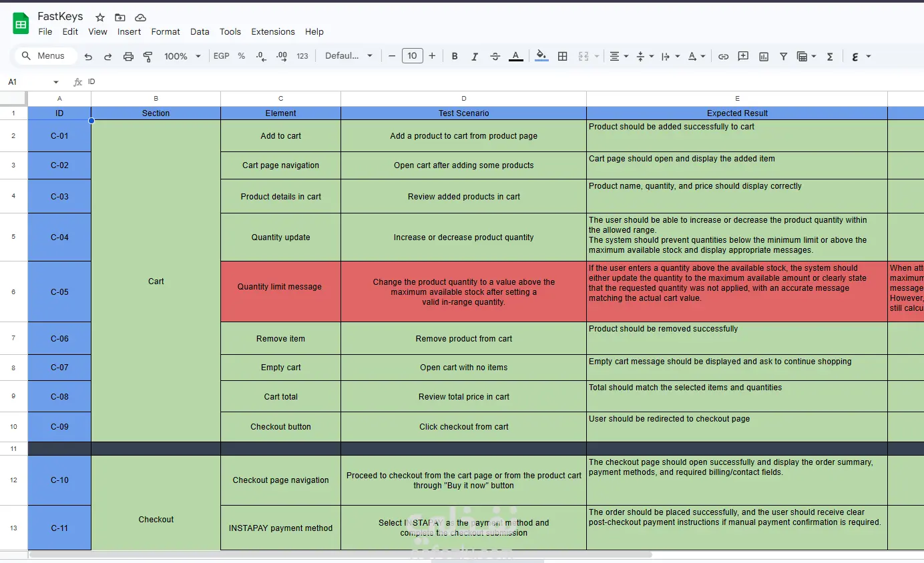The height and width of the screenshot is (563, 924).
Task: Click the Menus search box
Action: pyautogui.click(x=45, y=56)
